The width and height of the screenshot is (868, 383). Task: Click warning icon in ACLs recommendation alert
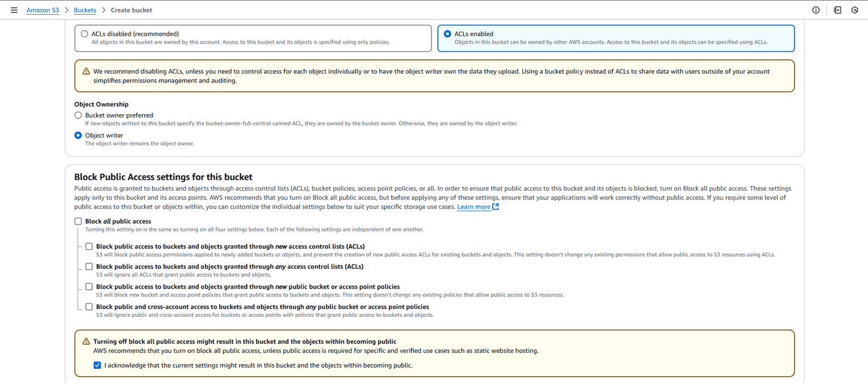pyautogui.click(x=86, y=72)
